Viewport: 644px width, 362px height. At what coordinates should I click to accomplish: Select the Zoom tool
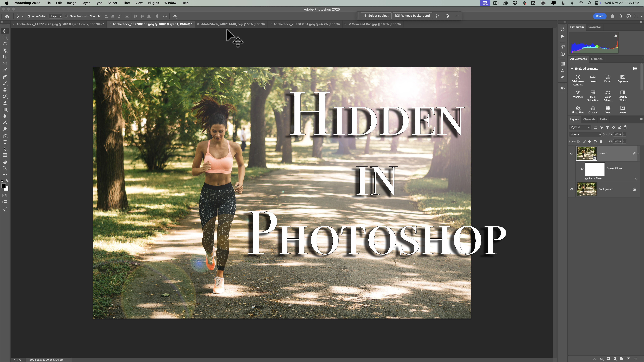5,168
